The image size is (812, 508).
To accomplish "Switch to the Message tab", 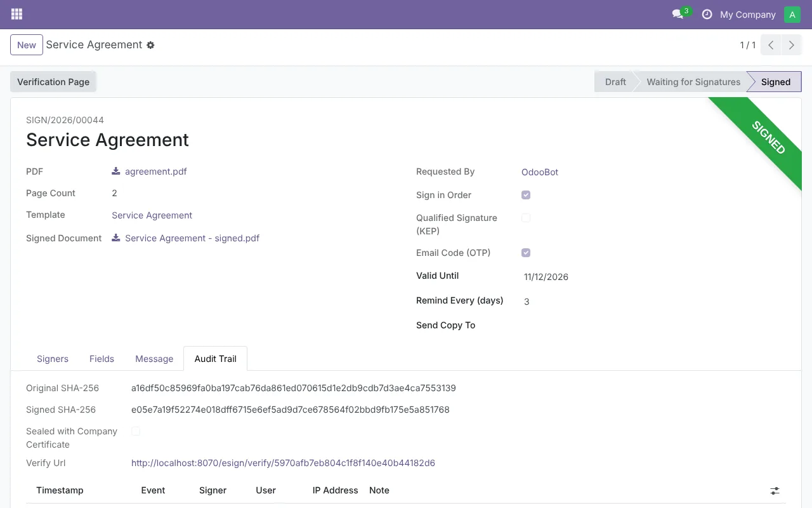I will click(x=154, y=359).
